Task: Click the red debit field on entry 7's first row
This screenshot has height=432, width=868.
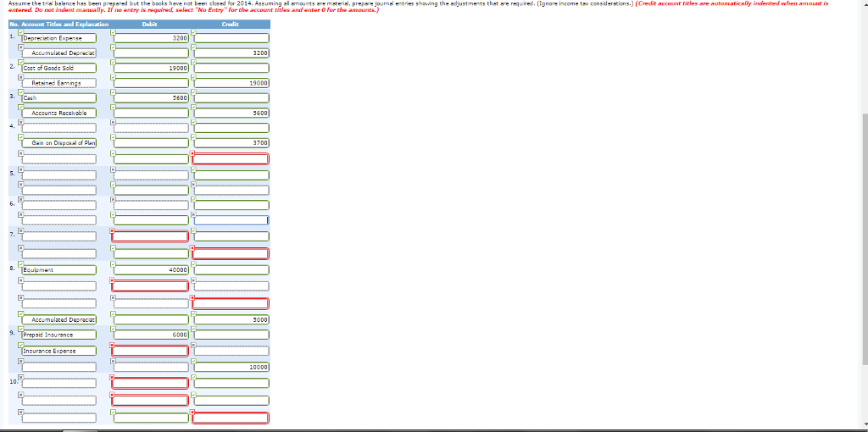Action: point(150,236)
